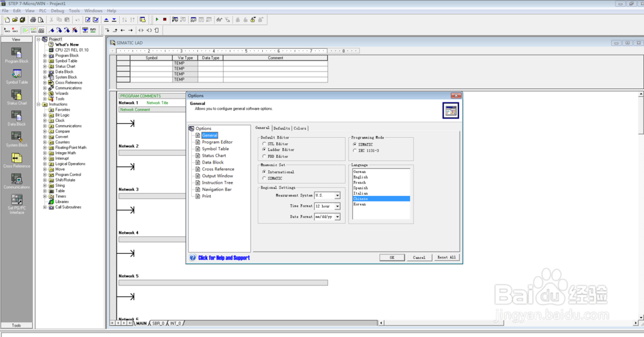This screenshot has height=337, width=644.
Task: Stop the PLC with the red Stop icon
Action: (x=165, y=19)
